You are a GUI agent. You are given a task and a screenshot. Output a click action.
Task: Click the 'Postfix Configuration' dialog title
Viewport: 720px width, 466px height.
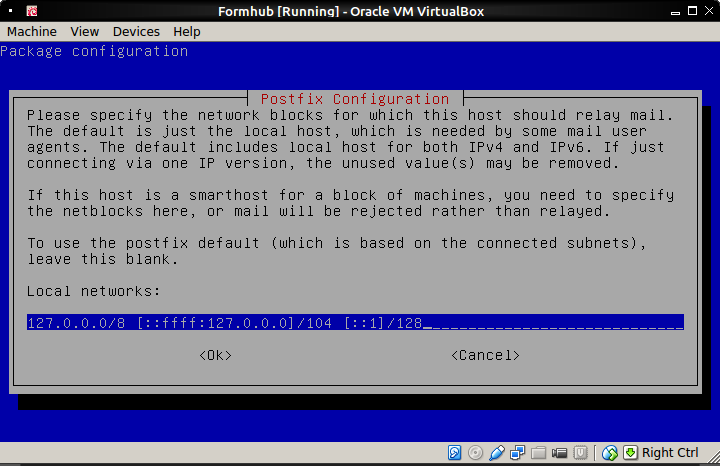[355, 99]
